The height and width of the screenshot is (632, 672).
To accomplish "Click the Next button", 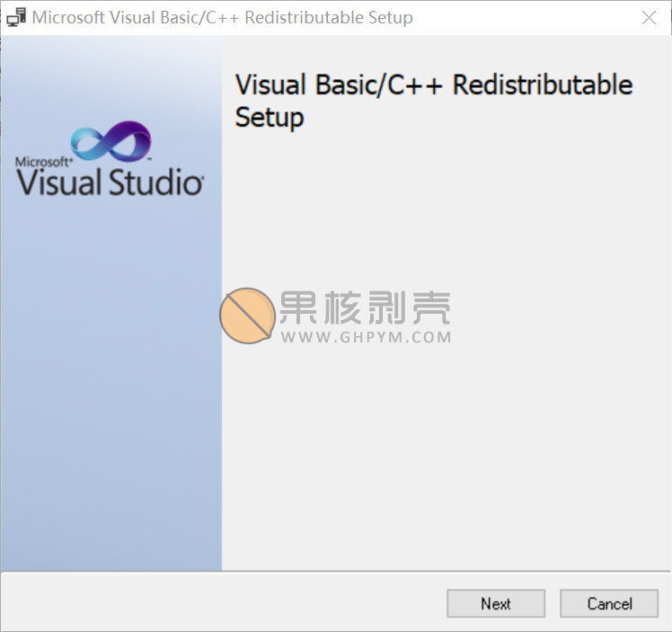I will tap(495, 603).
